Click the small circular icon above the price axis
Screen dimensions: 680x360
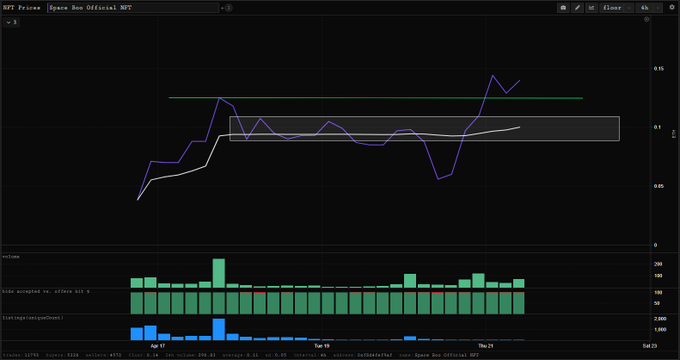(647, 20)
